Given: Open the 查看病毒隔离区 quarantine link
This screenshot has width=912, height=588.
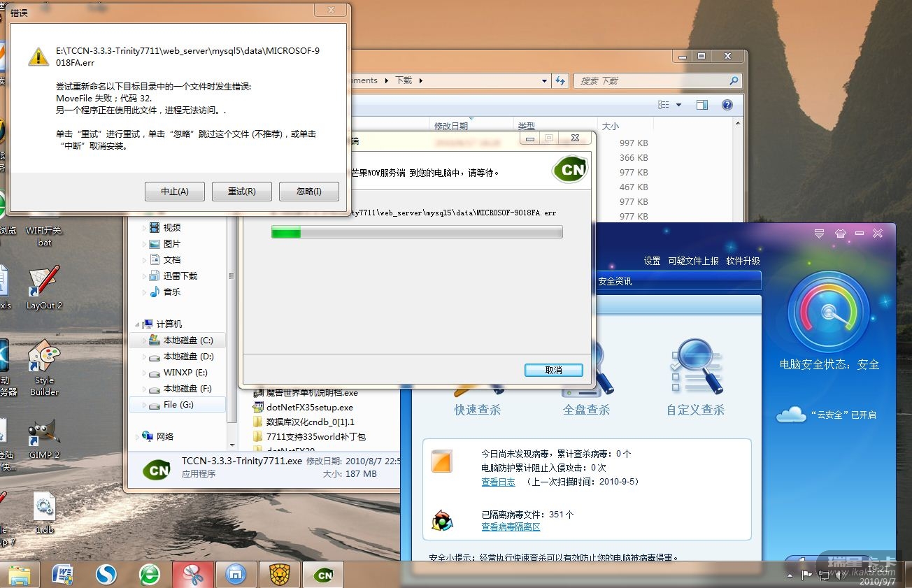Looking at the screenshot, I should [x=511, y=526].
